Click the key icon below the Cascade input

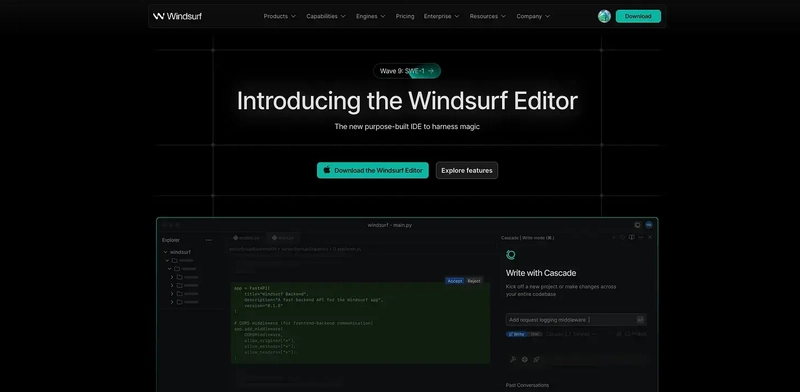(513, 359)
